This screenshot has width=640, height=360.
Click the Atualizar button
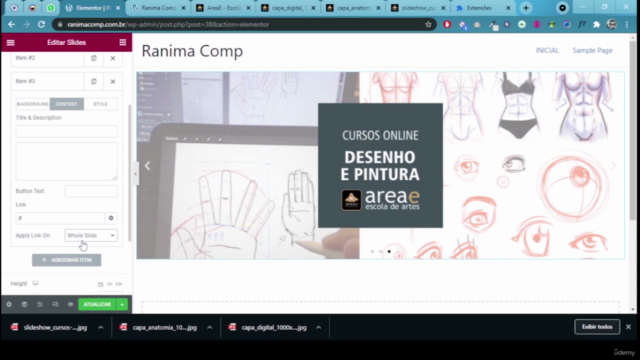[x=97, y=304]
